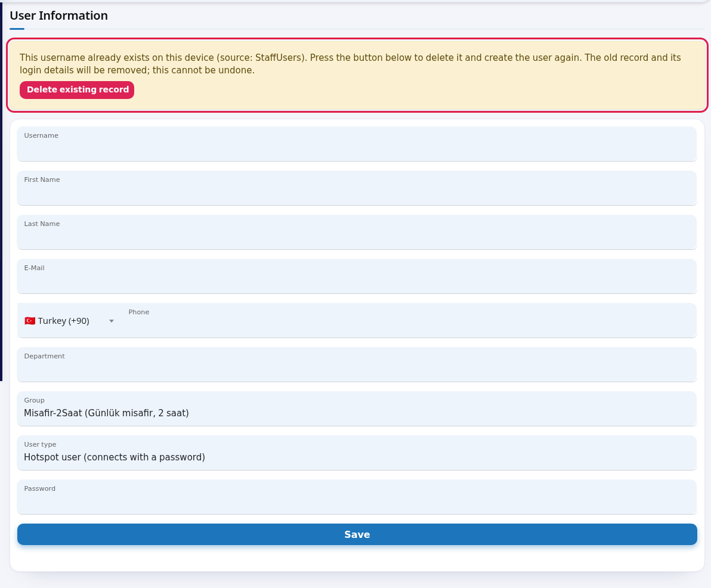
Task: Click the blue Save button
Action: tap(357, 534)
